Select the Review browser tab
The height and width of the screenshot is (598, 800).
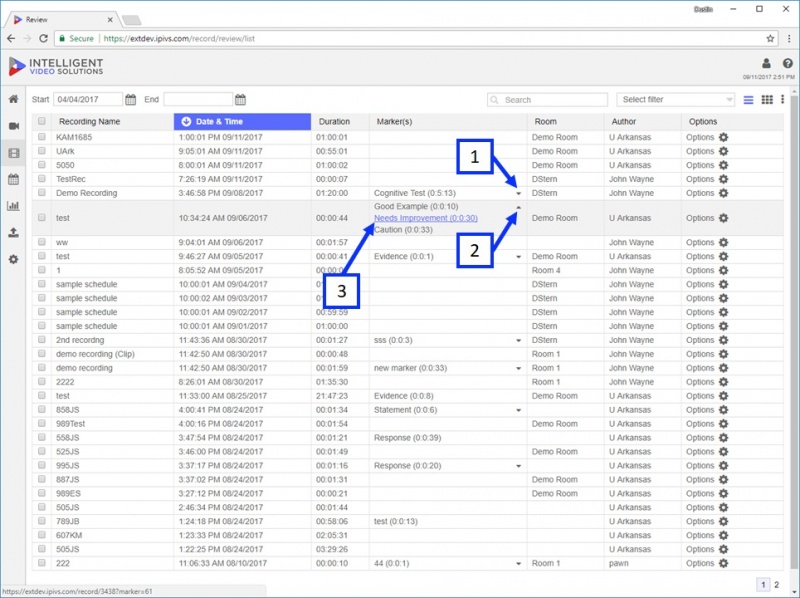tap(64, 19)
